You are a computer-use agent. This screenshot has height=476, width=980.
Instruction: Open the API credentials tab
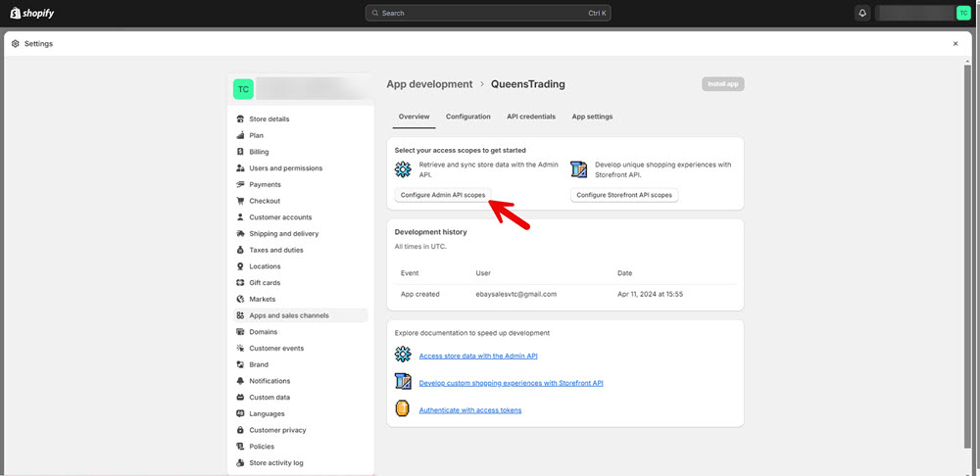(530, 117)
